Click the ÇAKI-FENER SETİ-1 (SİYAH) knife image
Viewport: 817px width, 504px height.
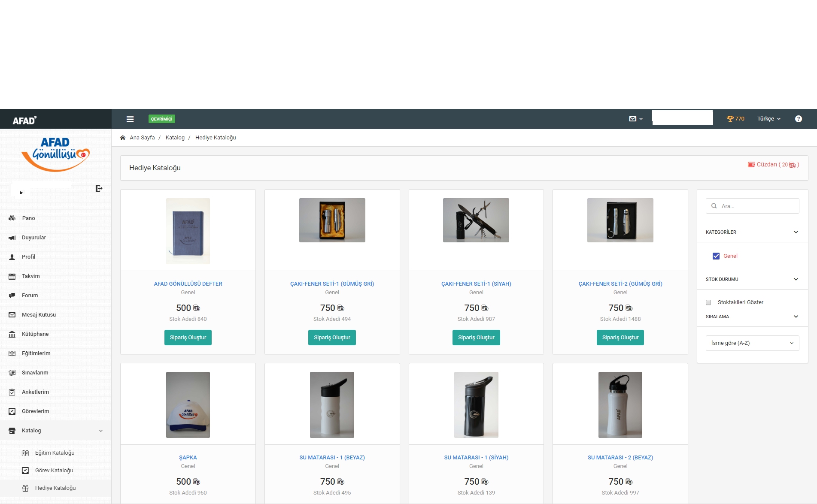coord(476,220)
